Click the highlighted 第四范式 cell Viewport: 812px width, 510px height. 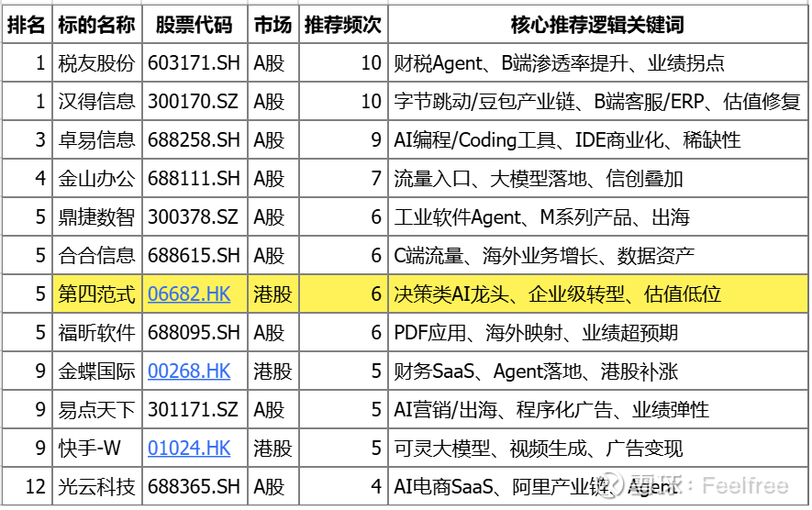pos(97,294)
